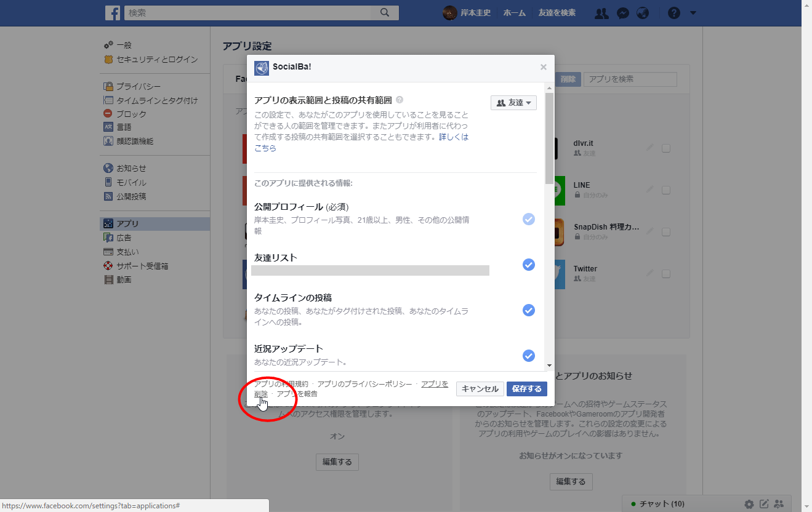Click the new message compose icon in chat bar
The width and height of the screenshot is (812, 512).
click(x=764, y=504)
